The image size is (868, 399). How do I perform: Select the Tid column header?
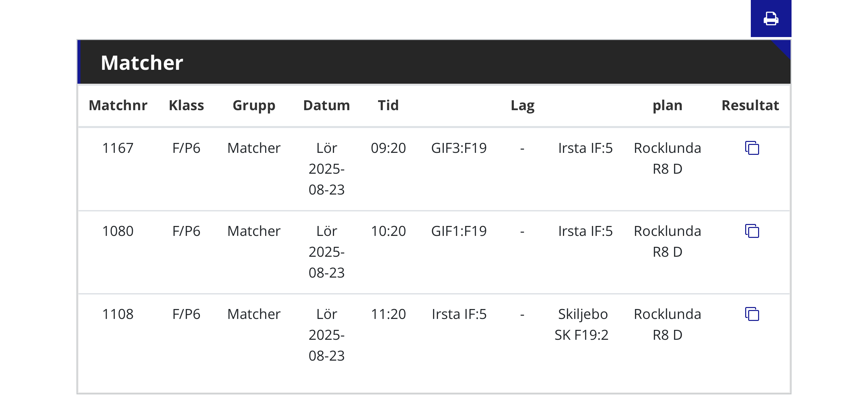(388, 106)
